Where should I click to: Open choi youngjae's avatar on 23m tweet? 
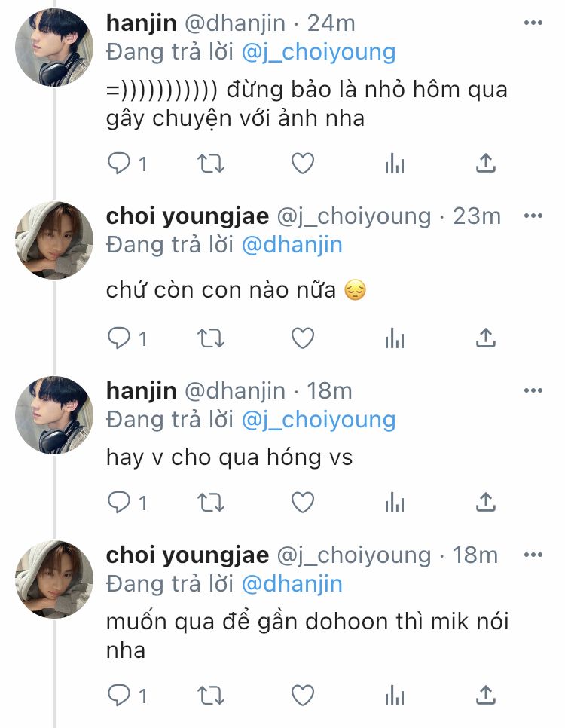click(x=54, y=240)
